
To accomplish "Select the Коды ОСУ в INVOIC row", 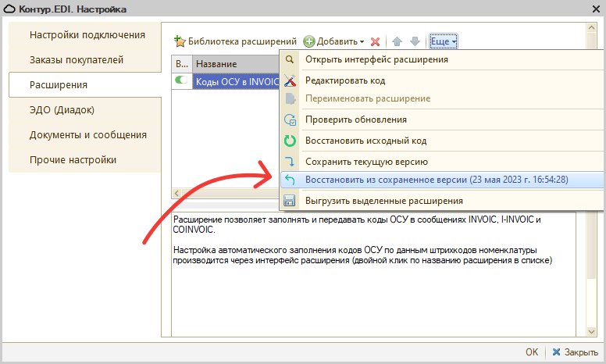I will click(x=236, y=81).
